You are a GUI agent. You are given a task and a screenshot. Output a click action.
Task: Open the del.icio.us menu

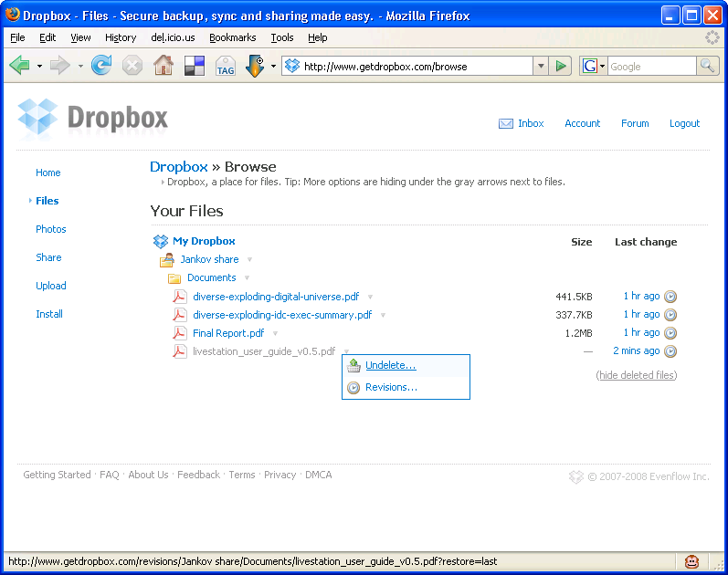click(x=173, y=37)
